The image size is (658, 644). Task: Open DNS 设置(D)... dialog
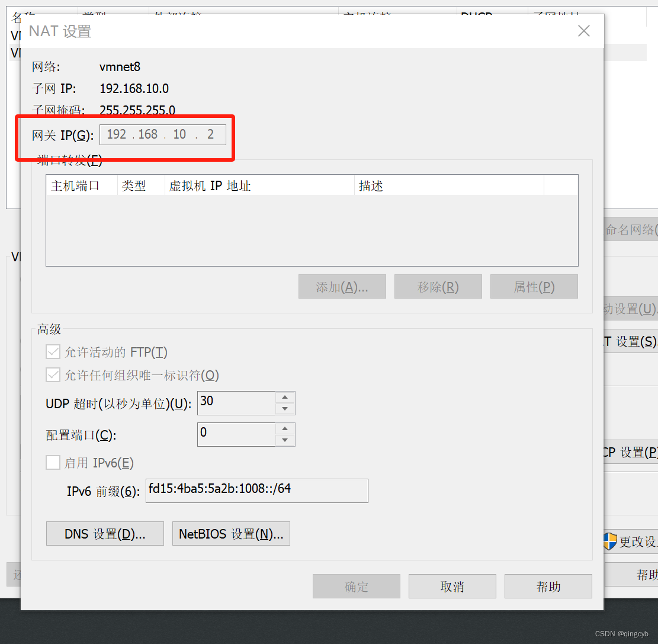[105, 534]
